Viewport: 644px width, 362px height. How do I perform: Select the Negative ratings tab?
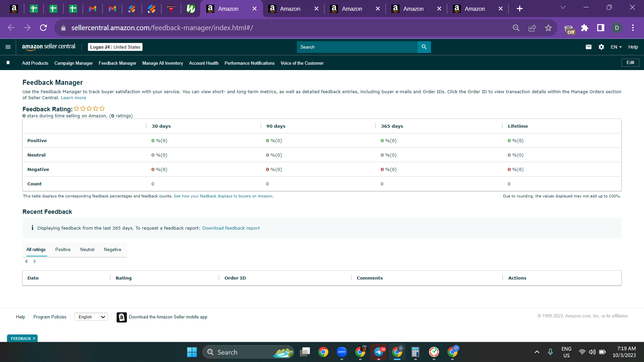pos(112,250)
